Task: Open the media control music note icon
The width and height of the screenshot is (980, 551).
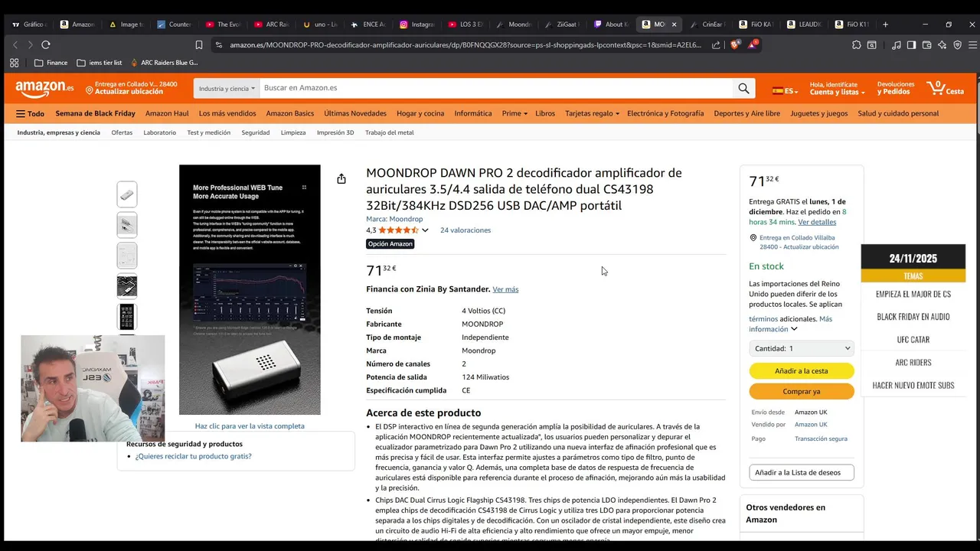Action: [896, 45]
